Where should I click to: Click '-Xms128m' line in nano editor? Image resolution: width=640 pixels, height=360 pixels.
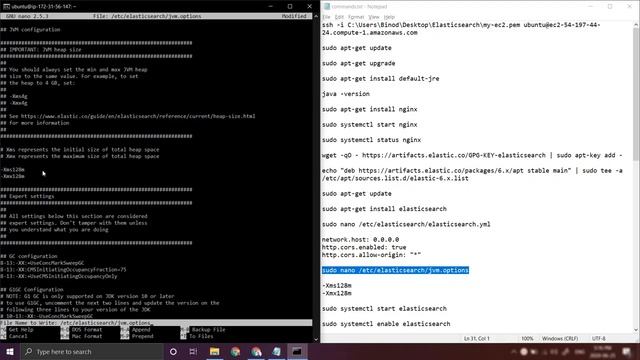click(13, 169)
